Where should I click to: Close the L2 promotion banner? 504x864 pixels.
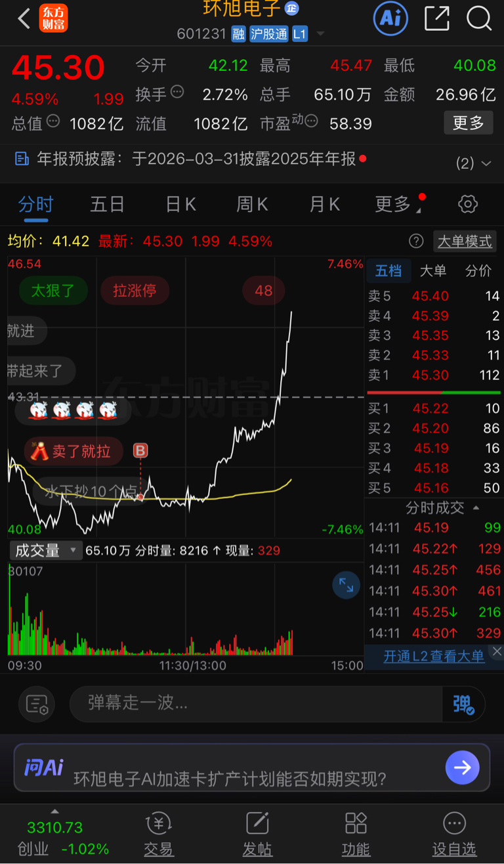tap(497, 651)
